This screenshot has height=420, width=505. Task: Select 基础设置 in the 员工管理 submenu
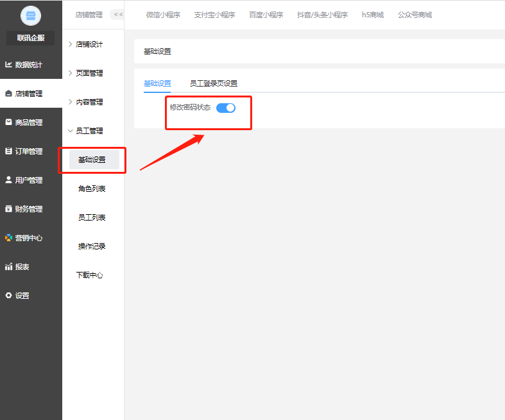point(94,160)
